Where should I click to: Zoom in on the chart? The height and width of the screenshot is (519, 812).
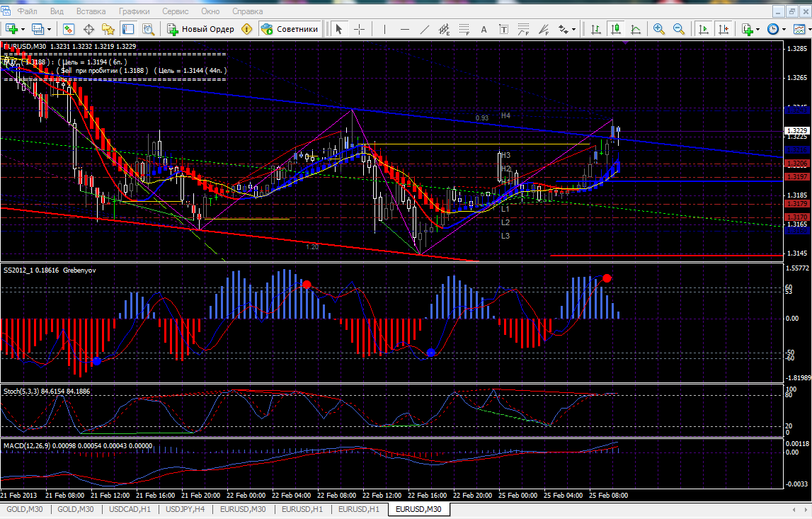click(659, 29)
